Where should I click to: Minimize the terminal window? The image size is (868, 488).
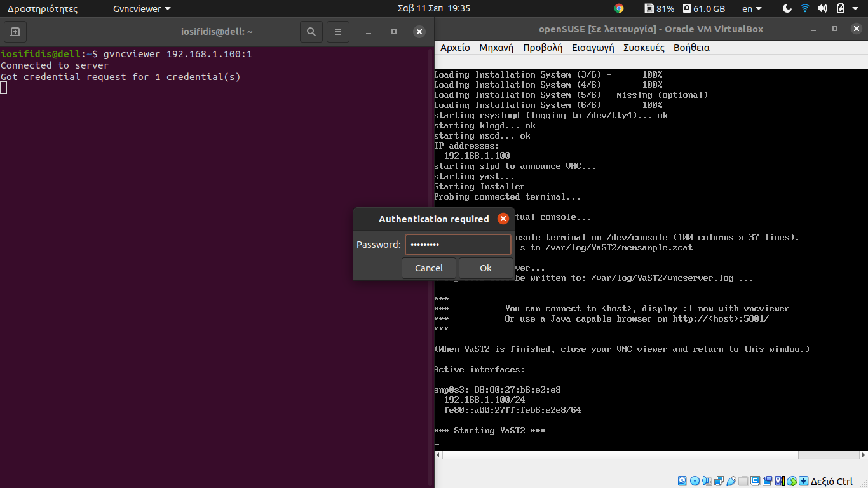tap(368, 32)
